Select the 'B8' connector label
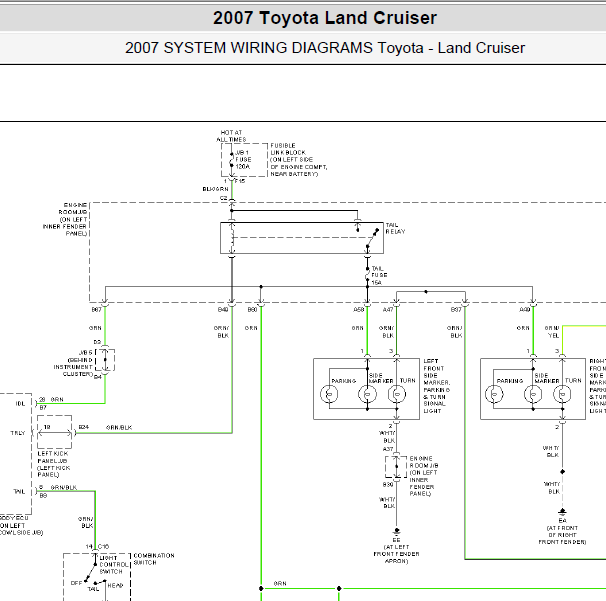This screenshot has height=601, width=606. (43, 495)
